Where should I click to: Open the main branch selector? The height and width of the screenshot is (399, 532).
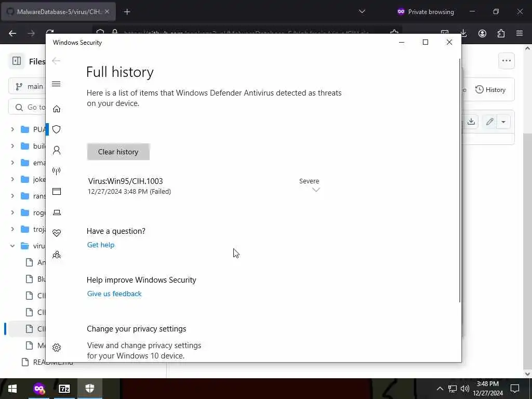point(27,87)
